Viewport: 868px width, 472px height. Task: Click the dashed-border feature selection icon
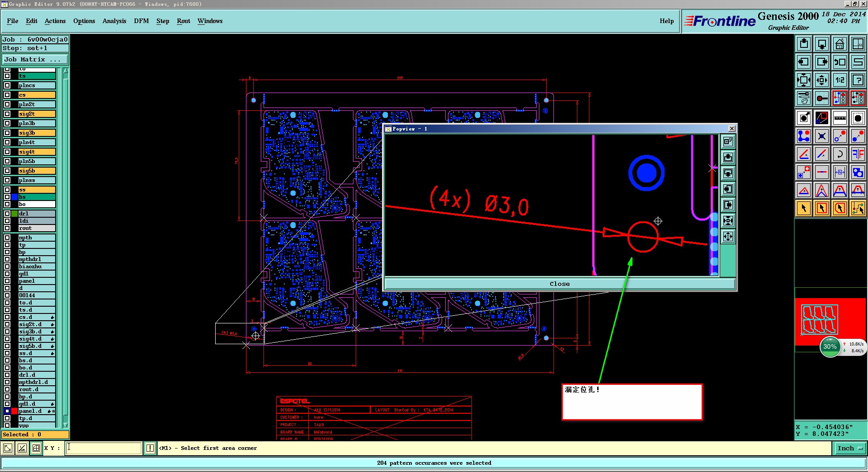858,118
